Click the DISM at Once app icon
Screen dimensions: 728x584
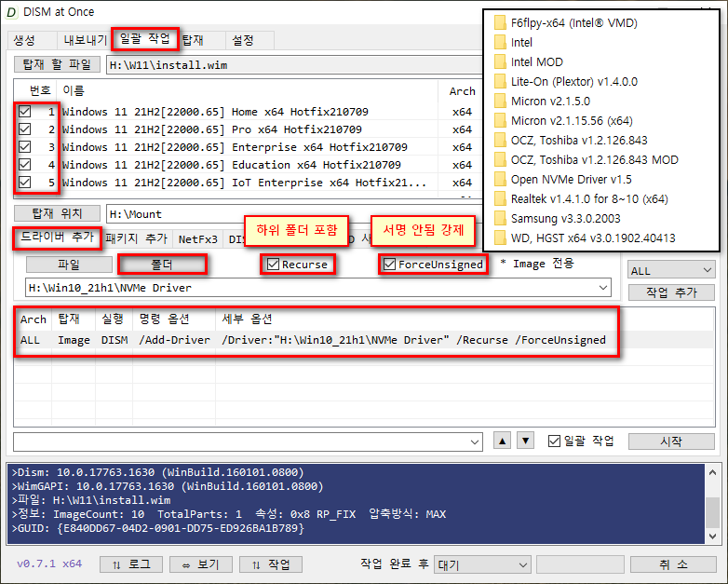(11, 12)
